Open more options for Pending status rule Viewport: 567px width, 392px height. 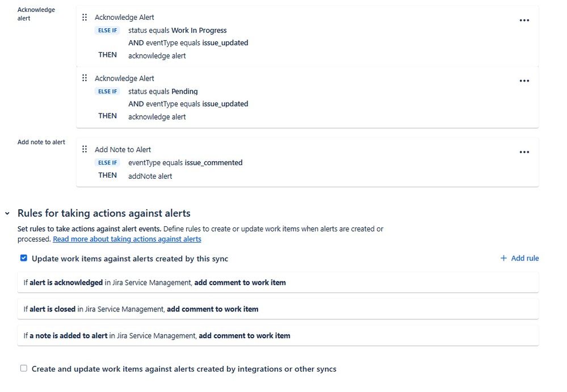click(x=524, y=81)
